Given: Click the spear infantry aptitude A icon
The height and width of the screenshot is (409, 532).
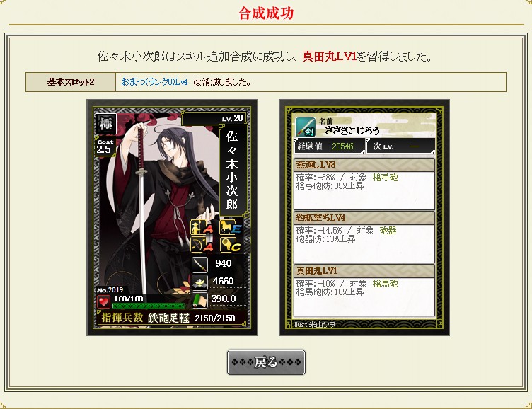Looking at the screenshot, I should tap(202, 227).
